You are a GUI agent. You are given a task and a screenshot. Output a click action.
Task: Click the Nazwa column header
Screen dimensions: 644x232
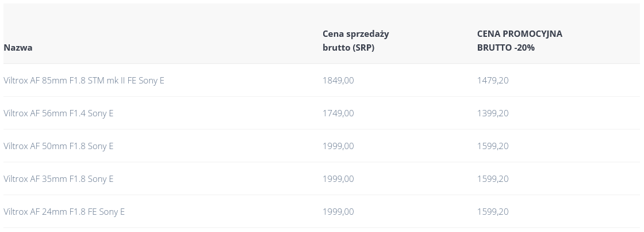pyautogui.click(x=18, y=47)
